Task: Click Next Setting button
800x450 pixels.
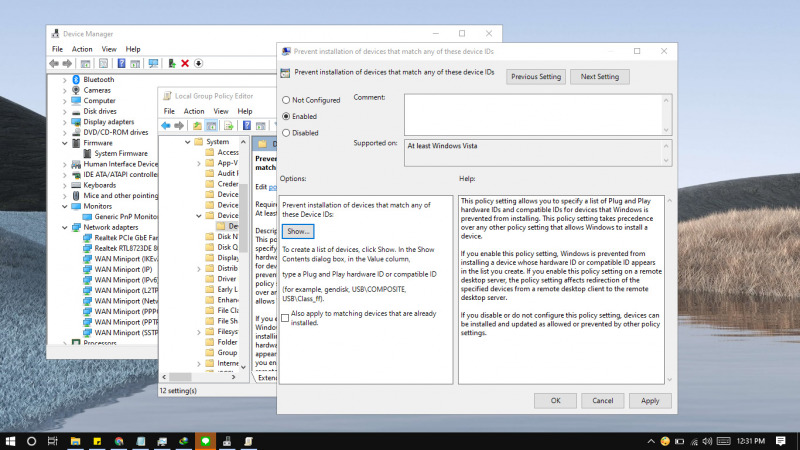Action: (599, 77)
